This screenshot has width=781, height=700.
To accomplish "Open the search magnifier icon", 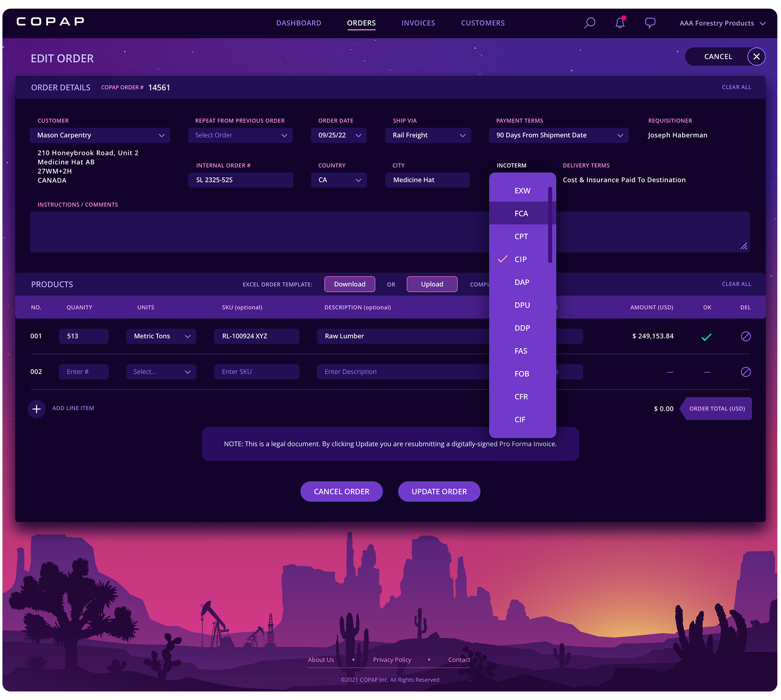I will click(x=589, y=23).
